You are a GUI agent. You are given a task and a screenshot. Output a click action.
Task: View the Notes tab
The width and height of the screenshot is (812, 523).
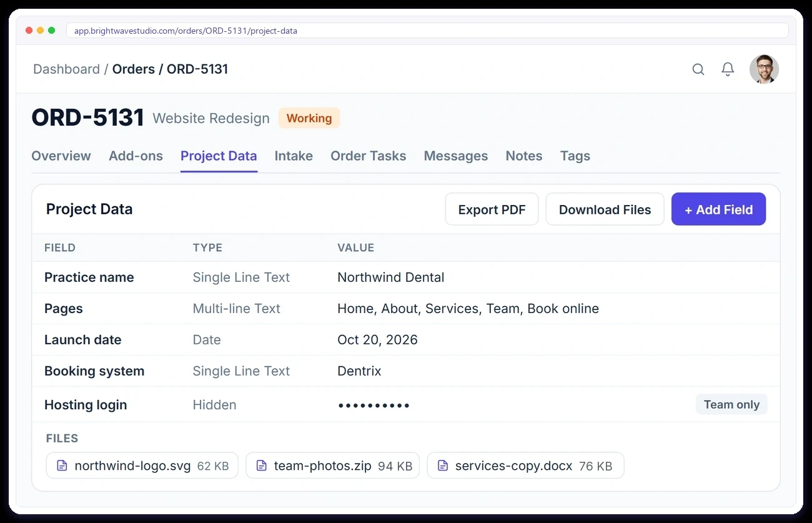click(x=524, y=156)
